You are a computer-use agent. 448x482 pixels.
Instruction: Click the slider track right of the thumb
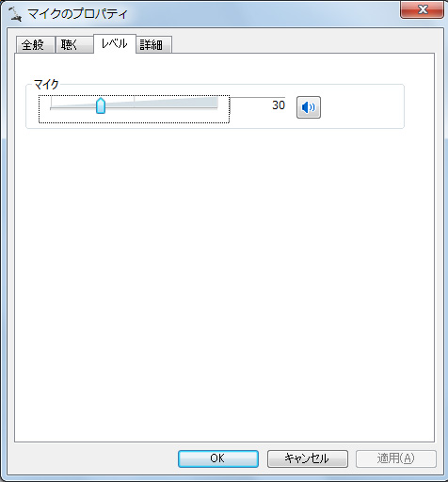click(x=161, y=108)
